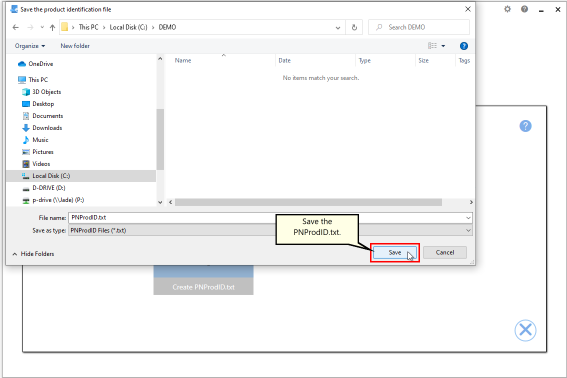Open view options dropdown arrow
The image size is (567, 378).
[x=443, y=46]
